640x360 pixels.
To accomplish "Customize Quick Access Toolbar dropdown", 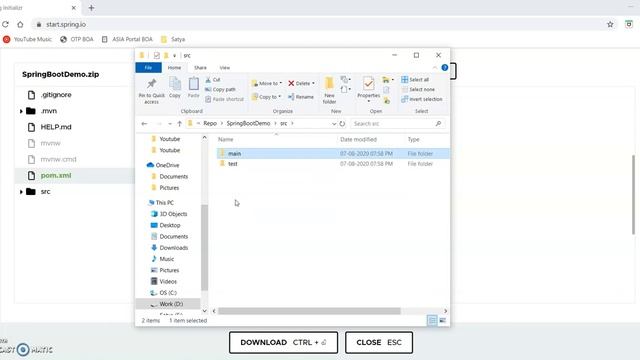I will 174,56.
